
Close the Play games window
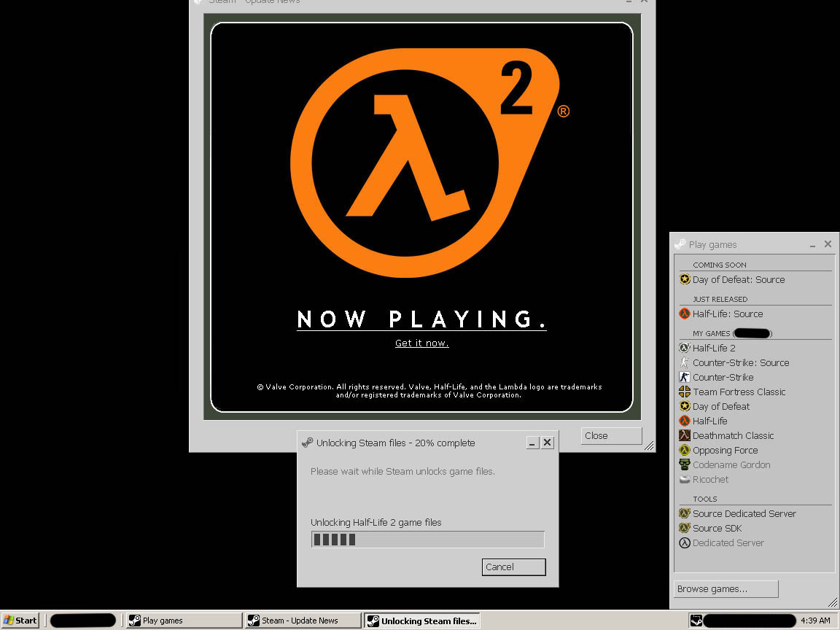[828, 244]
